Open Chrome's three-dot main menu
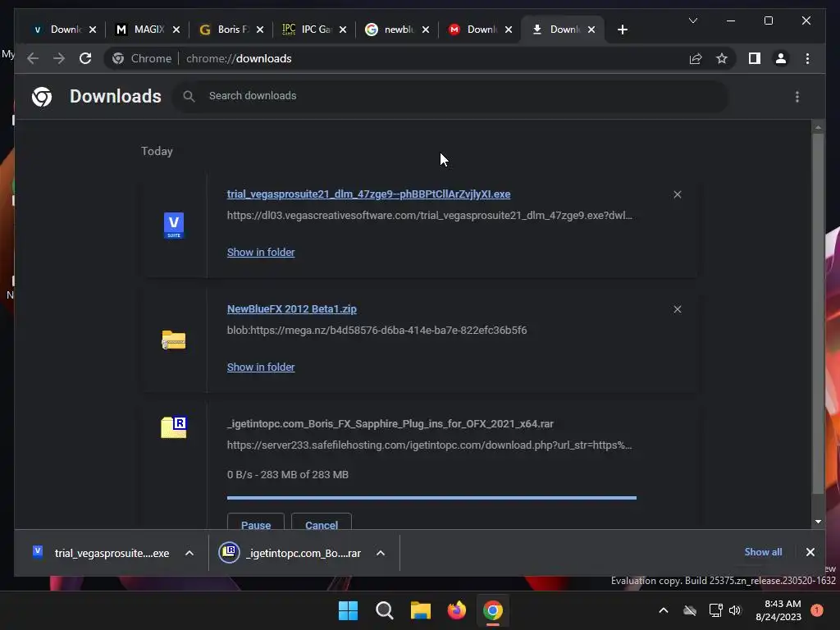 pyautogui.click(x=807, y=58)
